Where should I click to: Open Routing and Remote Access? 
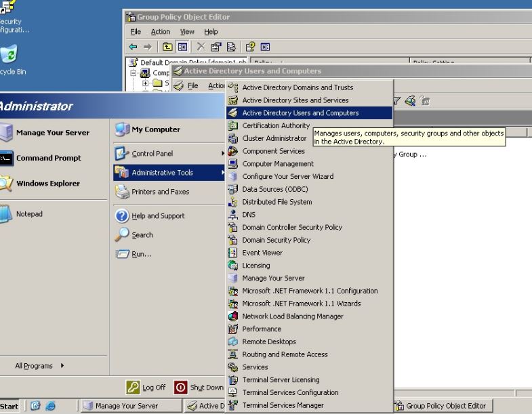pos(310,354)
